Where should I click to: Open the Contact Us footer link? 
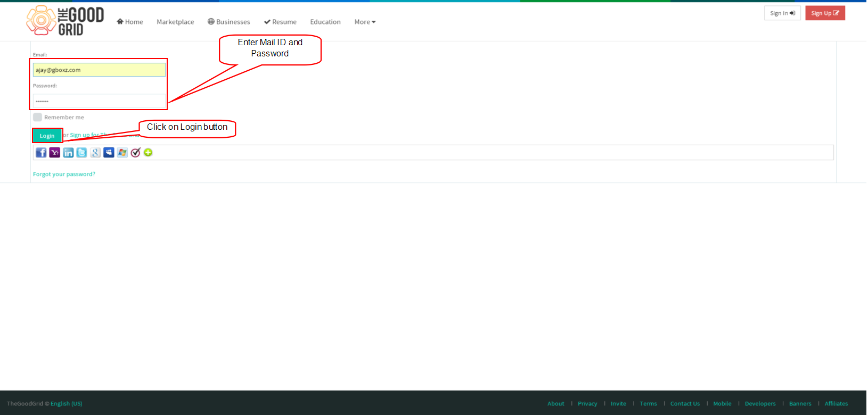pos(685,404)
